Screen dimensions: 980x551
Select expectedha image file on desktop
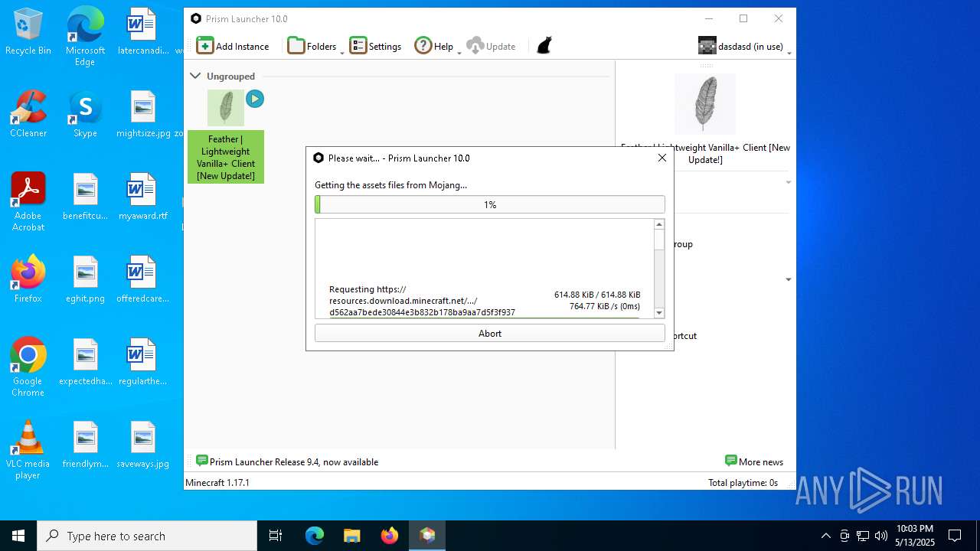coord(85,362)
